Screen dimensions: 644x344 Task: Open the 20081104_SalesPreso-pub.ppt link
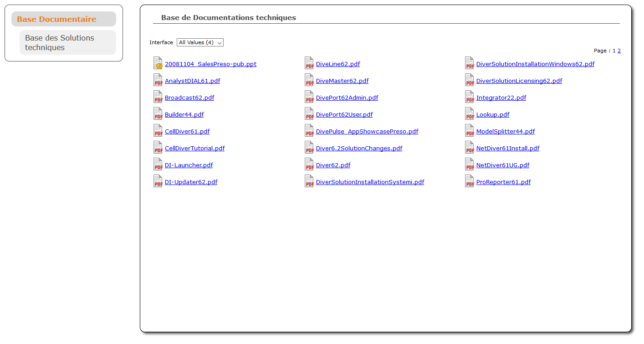coord(210,64)
